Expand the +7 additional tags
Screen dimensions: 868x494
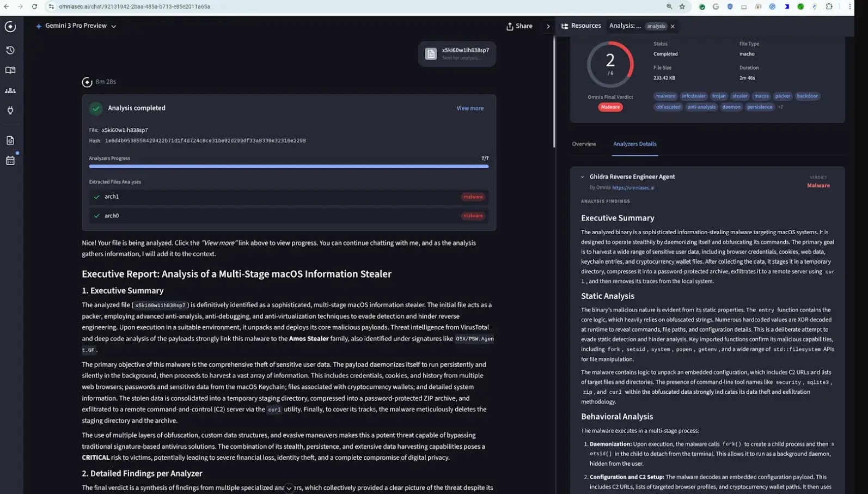click(x=780, y=107)
